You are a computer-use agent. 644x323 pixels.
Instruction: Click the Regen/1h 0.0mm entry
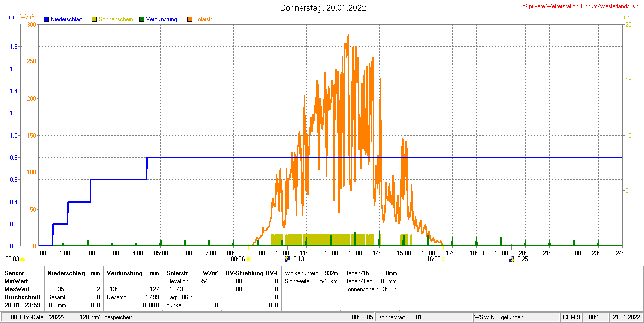point(370,273)
